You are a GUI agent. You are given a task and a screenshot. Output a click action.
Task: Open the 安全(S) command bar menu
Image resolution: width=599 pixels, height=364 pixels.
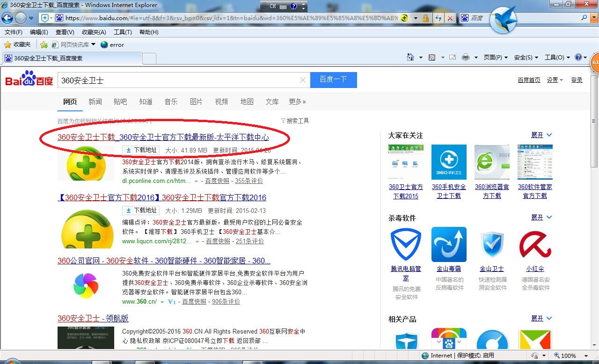pyautogui.click(x=526, y=57)
